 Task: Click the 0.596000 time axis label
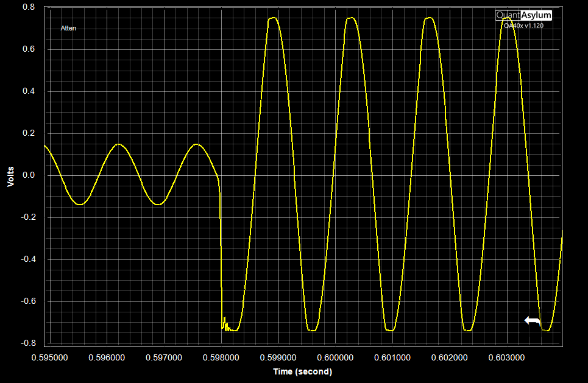coord(107,357)
